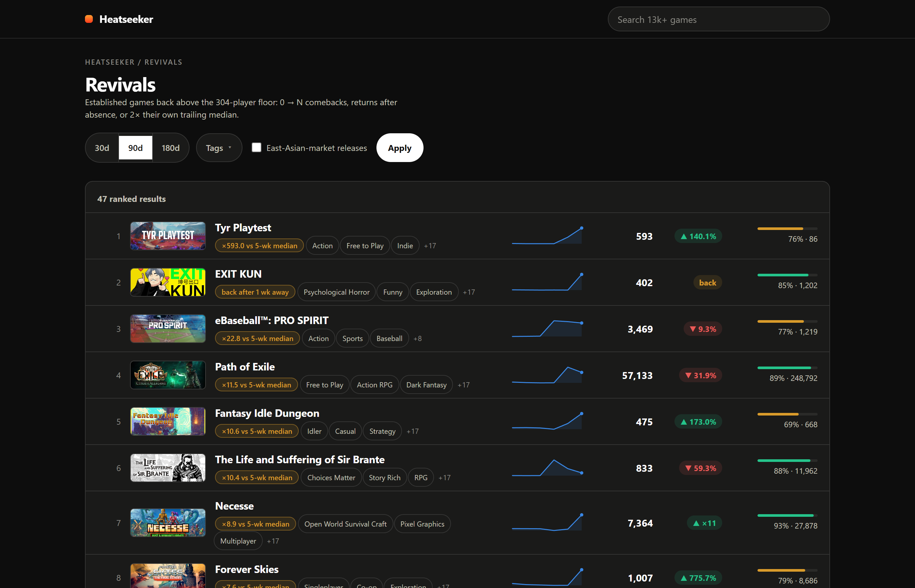
Task: Select the 30d time range
Action: click(102, 148)
